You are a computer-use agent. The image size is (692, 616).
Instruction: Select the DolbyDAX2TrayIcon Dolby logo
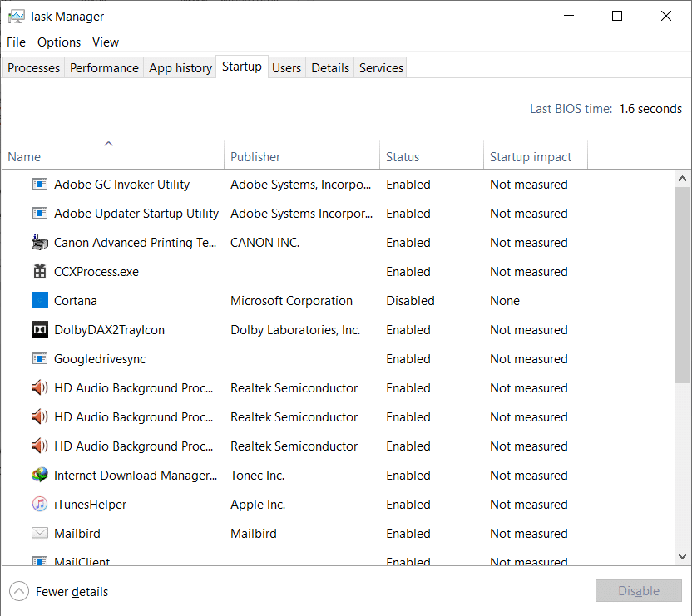40,330
